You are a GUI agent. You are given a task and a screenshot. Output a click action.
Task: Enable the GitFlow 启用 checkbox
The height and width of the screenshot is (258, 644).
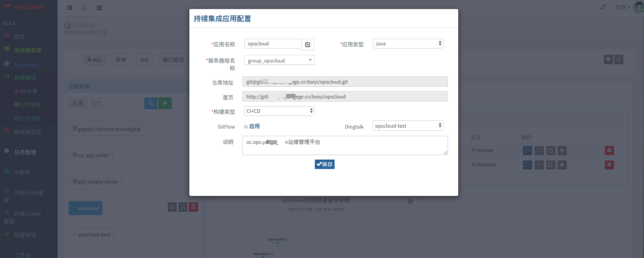(246, 127)
